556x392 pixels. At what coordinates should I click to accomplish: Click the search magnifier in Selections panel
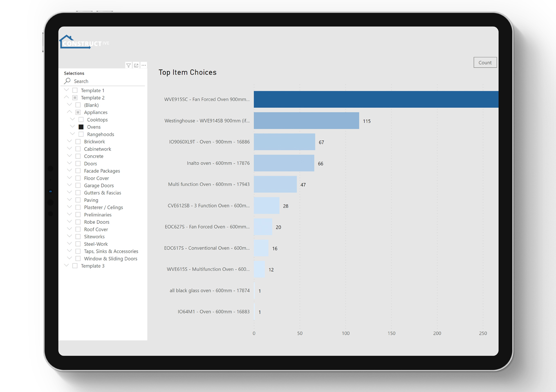67,81
